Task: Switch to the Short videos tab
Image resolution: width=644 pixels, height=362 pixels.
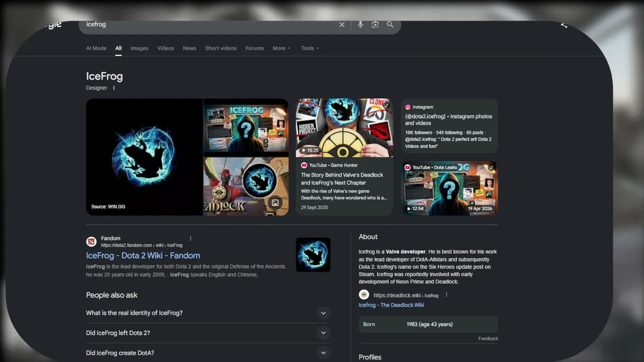Action: [221, 48]
